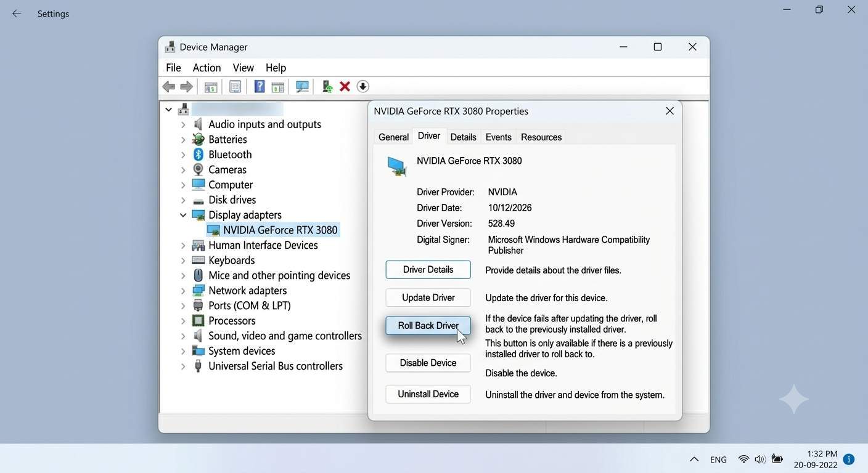
Task: Select the Disk drives label
Action: (x=232, y=200)
